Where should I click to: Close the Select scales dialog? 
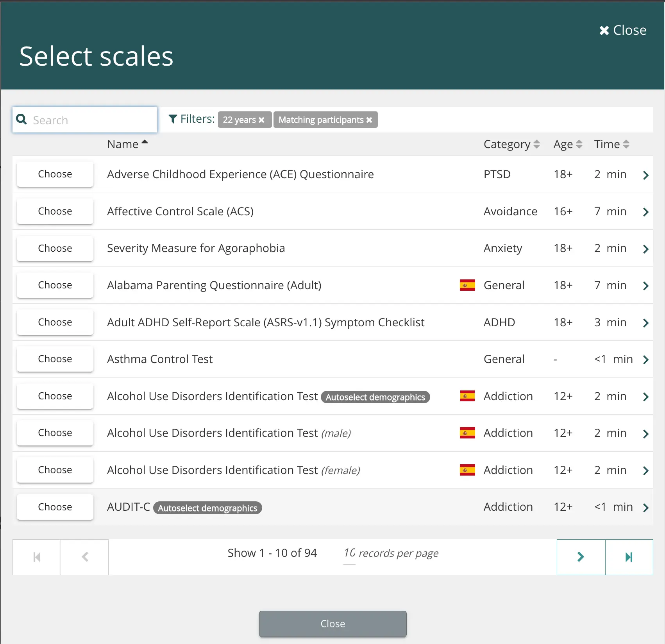point(622,30)
